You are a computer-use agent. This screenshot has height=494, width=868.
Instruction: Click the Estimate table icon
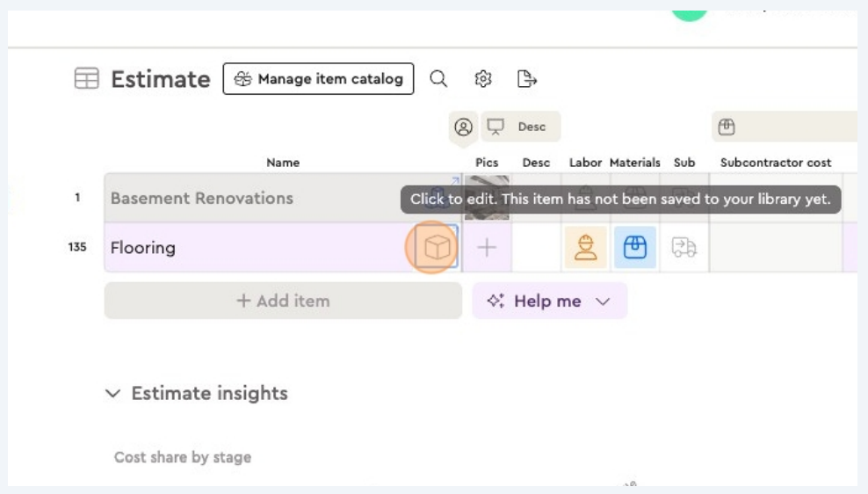click(x=86, y=79)
